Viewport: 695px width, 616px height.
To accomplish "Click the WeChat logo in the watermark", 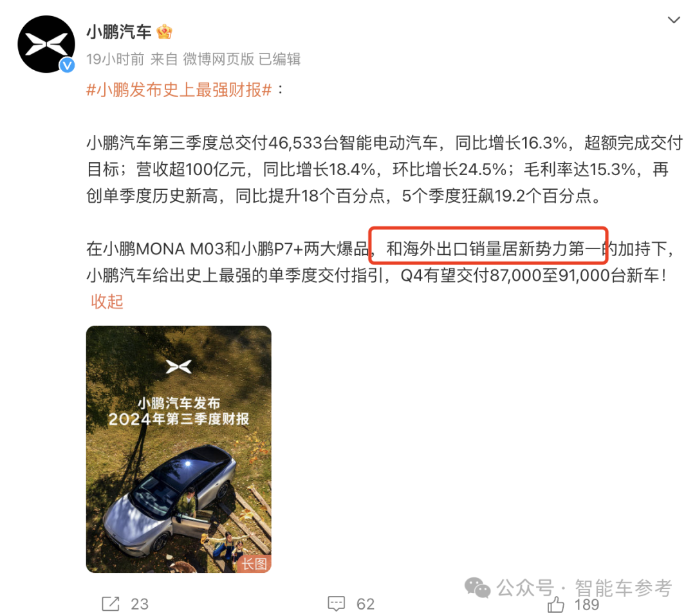I will pos(477,588).
